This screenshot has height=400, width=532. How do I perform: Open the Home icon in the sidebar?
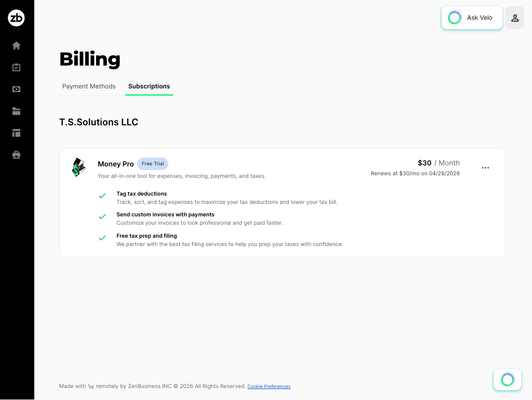click(x=16, y=45)
